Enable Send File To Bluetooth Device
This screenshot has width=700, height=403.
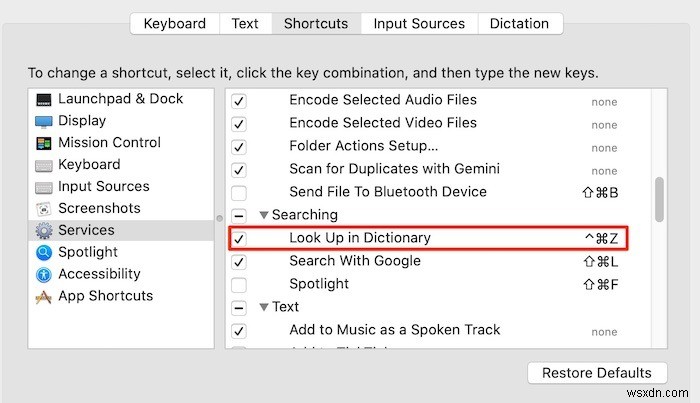(239, 192)
